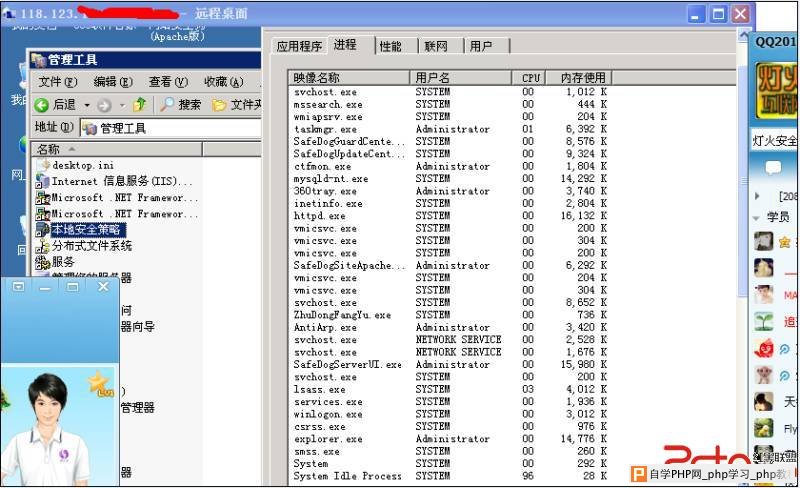The image size is (800, 488).
Task: Click the forward navigation arrow icon
Action: coord(104,105)
